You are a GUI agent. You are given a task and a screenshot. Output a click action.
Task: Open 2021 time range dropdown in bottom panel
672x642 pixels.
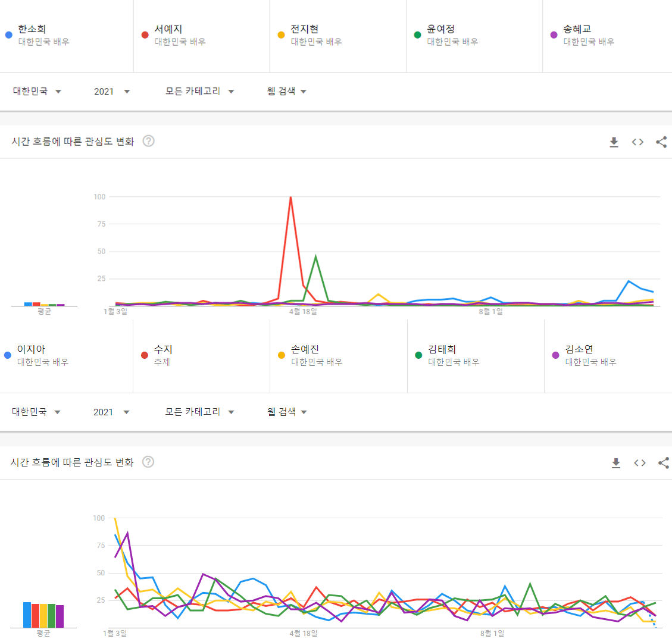111,412
